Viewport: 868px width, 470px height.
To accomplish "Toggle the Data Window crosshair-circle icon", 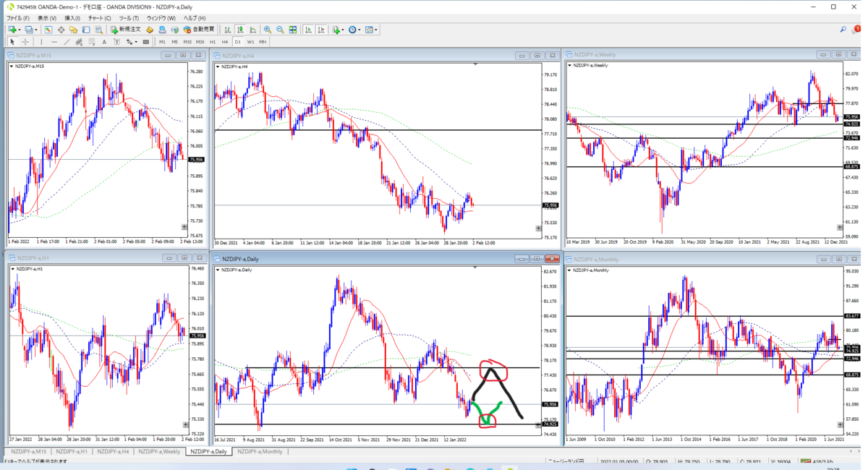I will point(61,30).
